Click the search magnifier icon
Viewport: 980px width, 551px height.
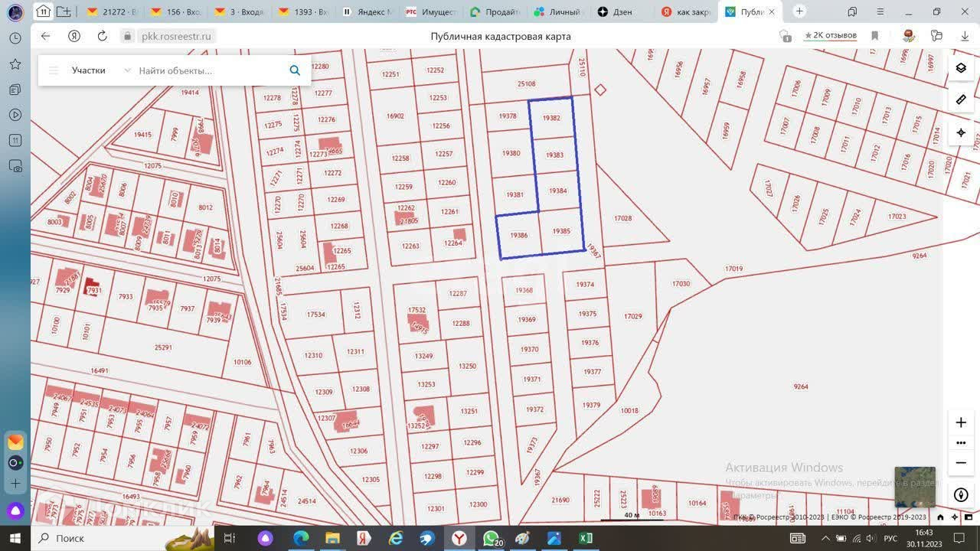coord(295,70)
